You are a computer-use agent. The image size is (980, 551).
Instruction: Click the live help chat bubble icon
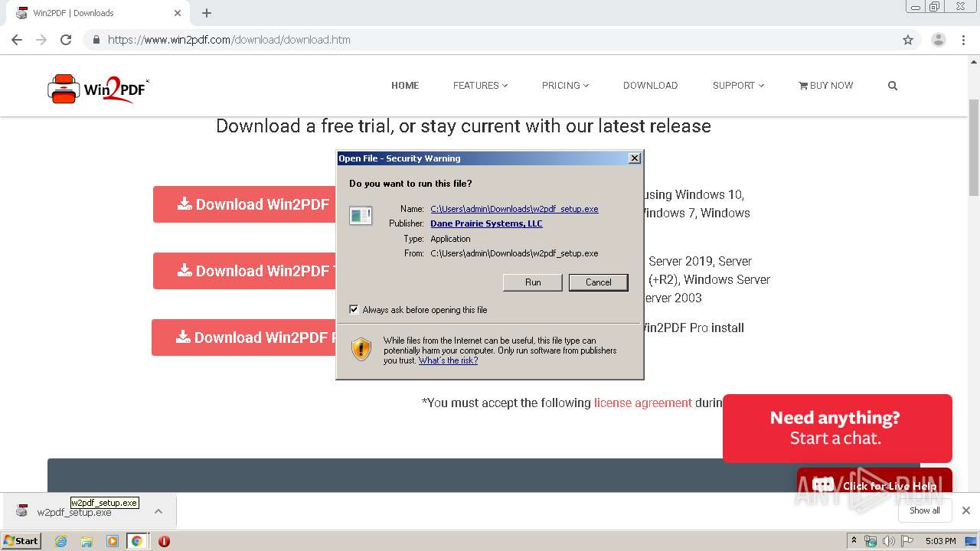tap(823, 485)
